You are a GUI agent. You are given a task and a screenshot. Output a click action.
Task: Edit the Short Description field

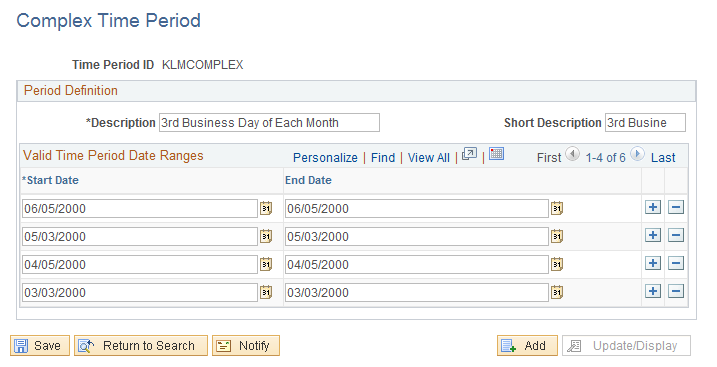click(x=645, y=122)
